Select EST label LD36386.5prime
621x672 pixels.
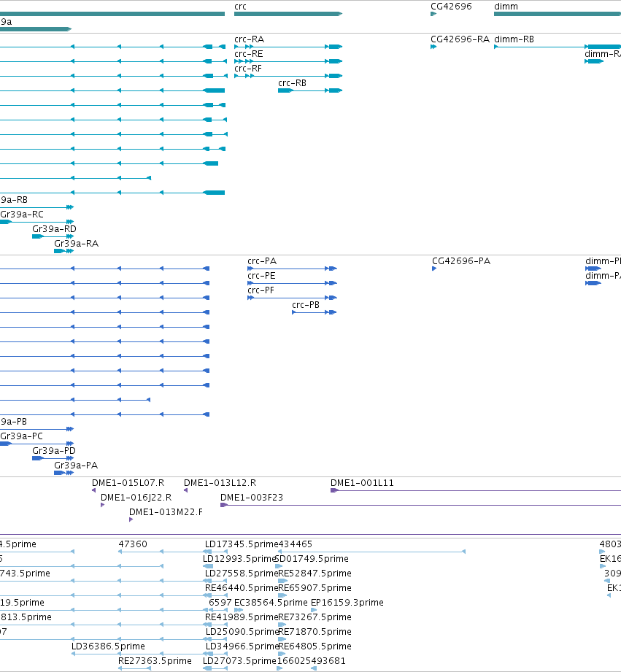(x=109, y=646)
